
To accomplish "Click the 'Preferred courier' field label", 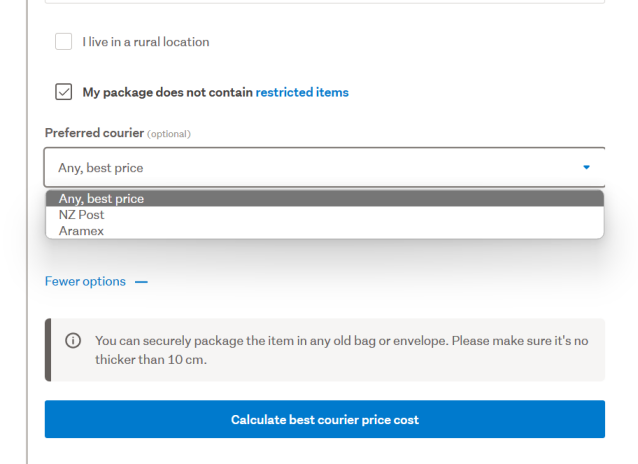I will (94, 133).
